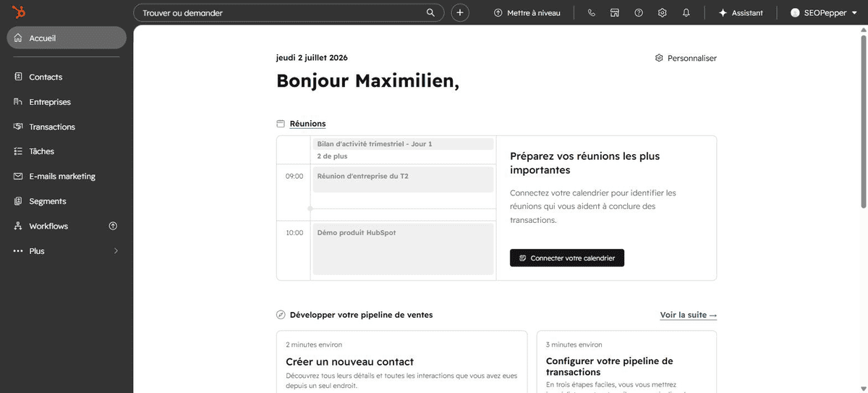The image size is (868, 393).
Task: Open Workflows in sidebar
Action: [x=67, y=226]
